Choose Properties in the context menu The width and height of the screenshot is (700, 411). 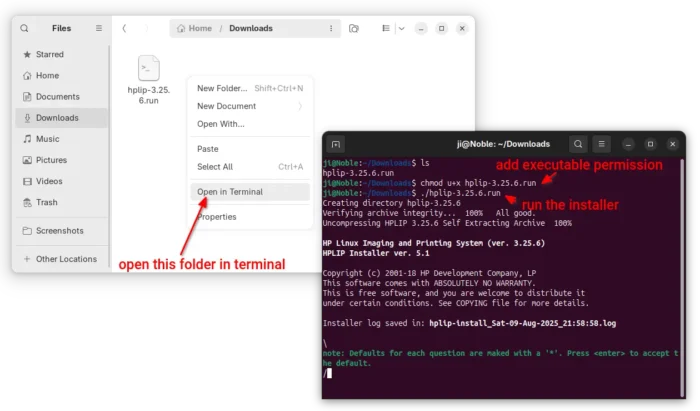click(217, 216)
